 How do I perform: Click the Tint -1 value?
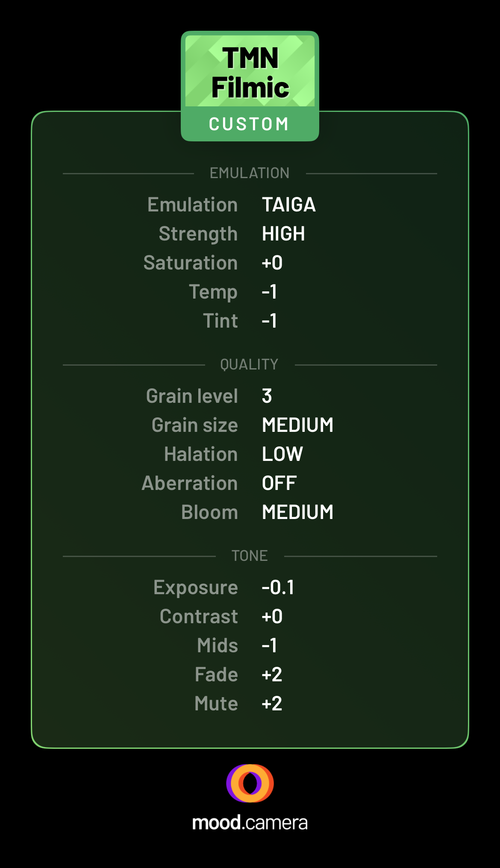coord(270,321)
